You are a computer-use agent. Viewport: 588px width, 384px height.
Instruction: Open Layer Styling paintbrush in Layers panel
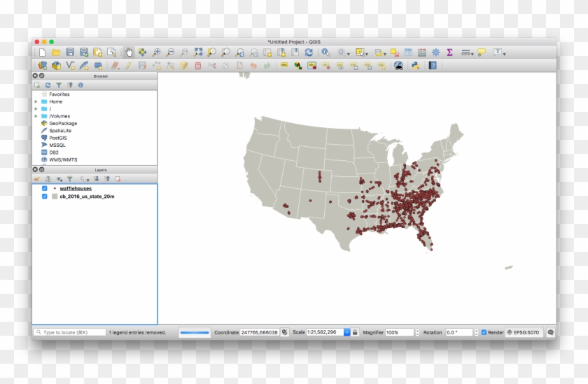(36, 179)
